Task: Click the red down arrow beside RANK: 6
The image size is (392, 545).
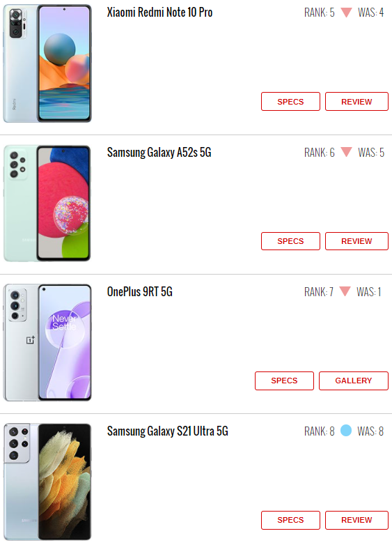Action: coord(346,152)
